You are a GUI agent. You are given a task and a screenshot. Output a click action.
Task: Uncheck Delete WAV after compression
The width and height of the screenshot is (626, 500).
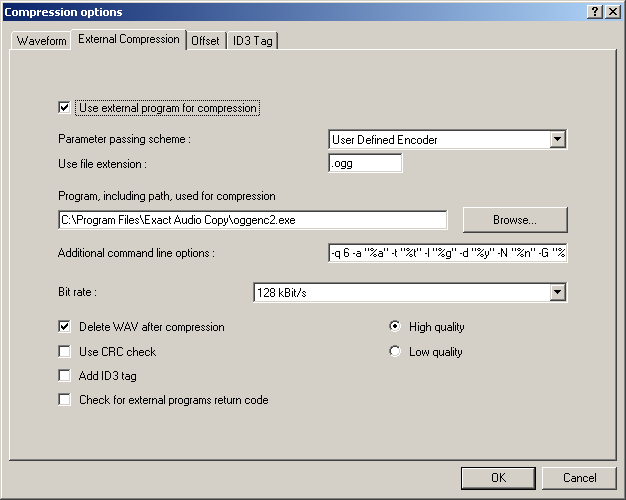pos(65,327)
